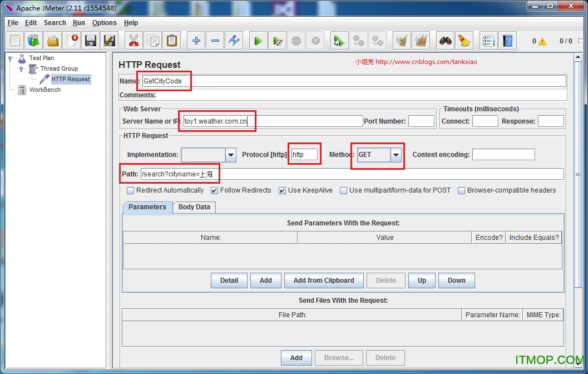Click the Detail button under parameters
This screenshot has width=588, height=374.
(229, 280)
